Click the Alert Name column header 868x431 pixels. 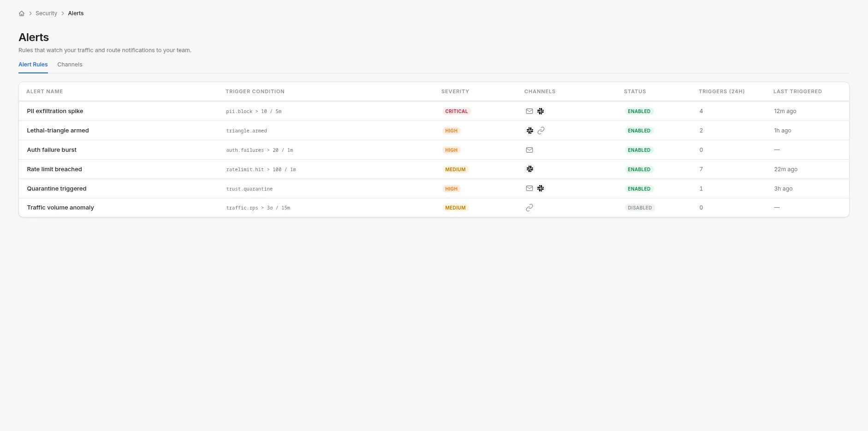point(45,91)
